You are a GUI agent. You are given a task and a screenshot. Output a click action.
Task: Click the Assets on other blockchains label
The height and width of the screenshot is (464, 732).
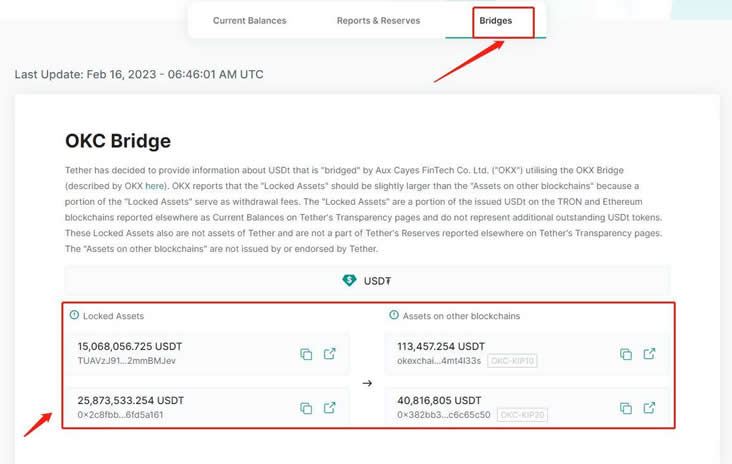(461, 316)
